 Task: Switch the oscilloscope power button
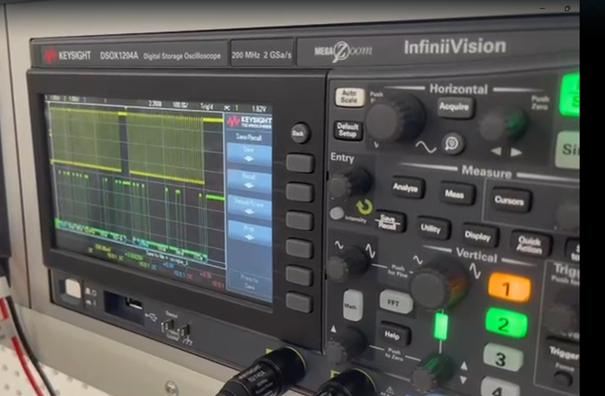[73, 289]
